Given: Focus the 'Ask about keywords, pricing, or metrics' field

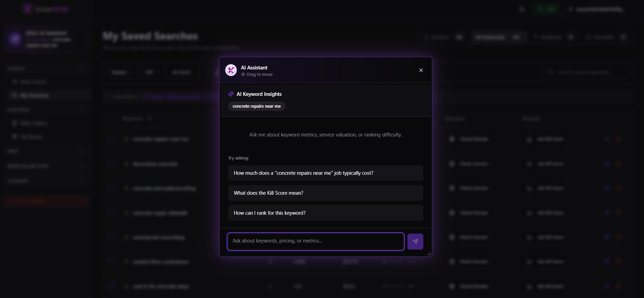Looking at the screenshot, I should point(315,241).
